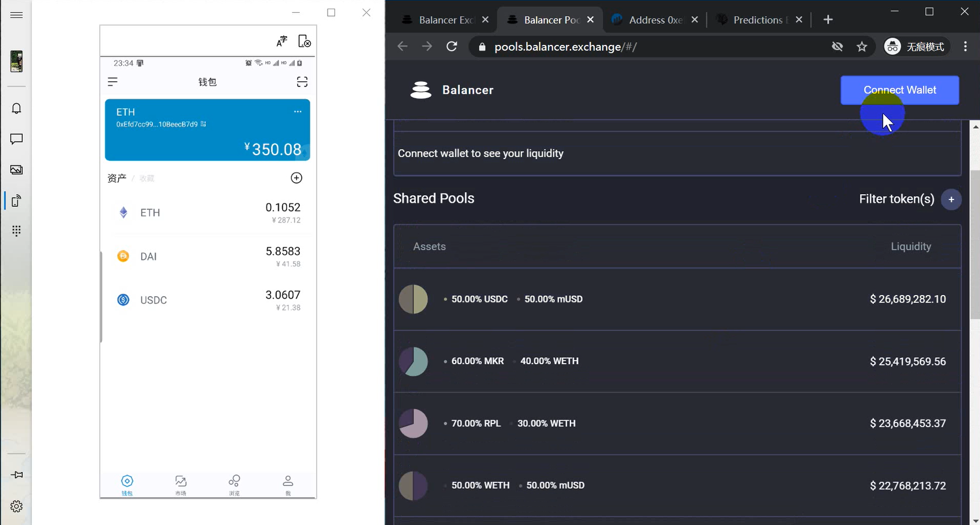
Task: Click the Assets column header
Action: (430, 247)
